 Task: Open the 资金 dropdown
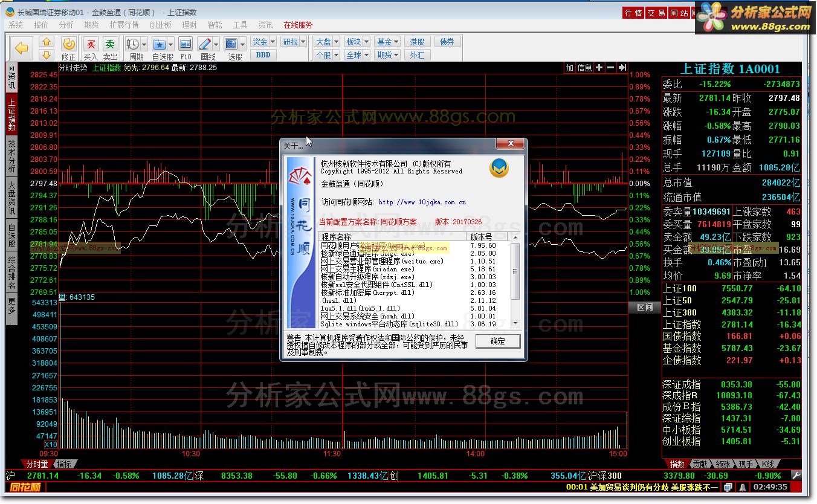[263, 42]
